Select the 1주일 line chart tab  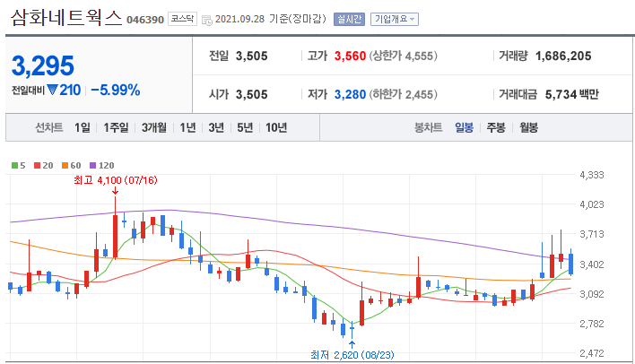click(x=116, y=128)
